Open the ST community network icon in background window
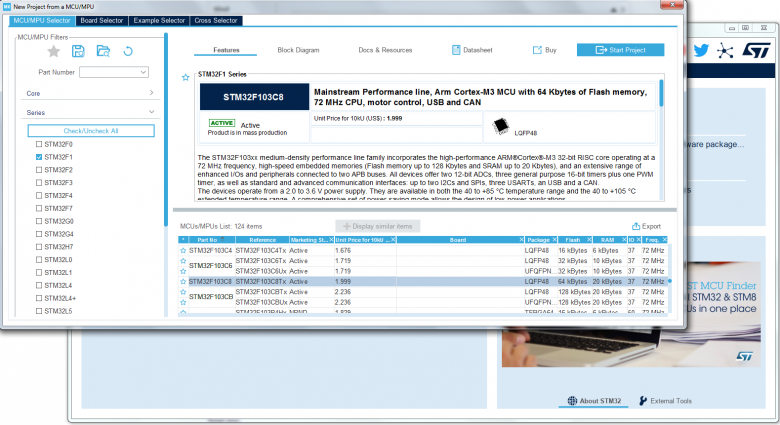This screenshot has width=780, height=425. click(x=725, y=51)
